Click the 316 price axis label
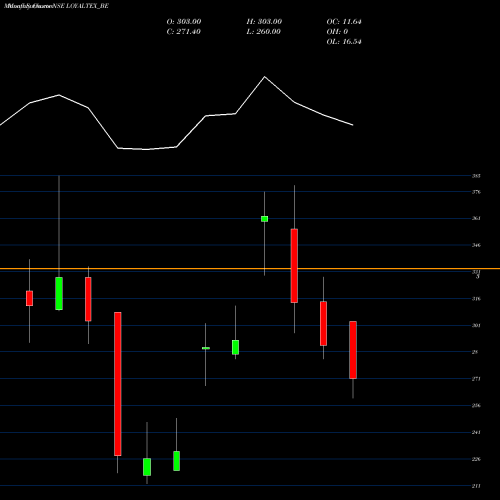 point(476,299)
